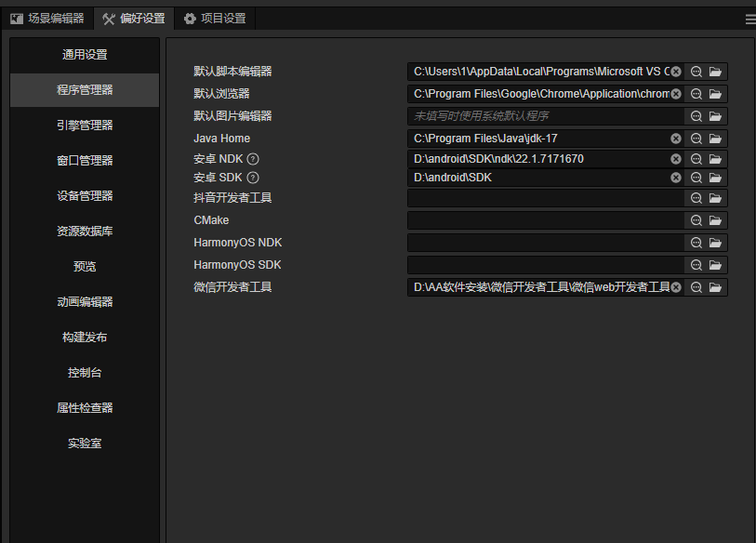Clear the 安卓 SDK path
Viewport: 756px width, 543px height.
coord(676,178)
